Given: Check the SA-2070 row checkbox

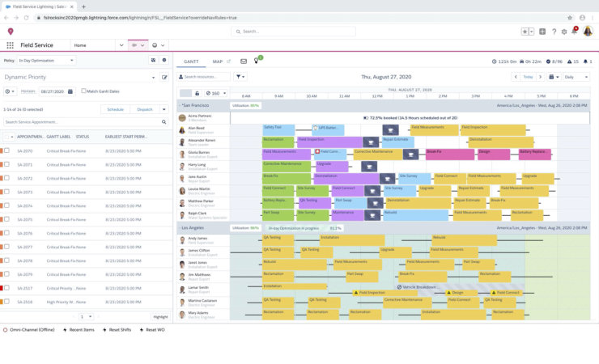Looking at the screenshot, I should (x=6, y=150).
